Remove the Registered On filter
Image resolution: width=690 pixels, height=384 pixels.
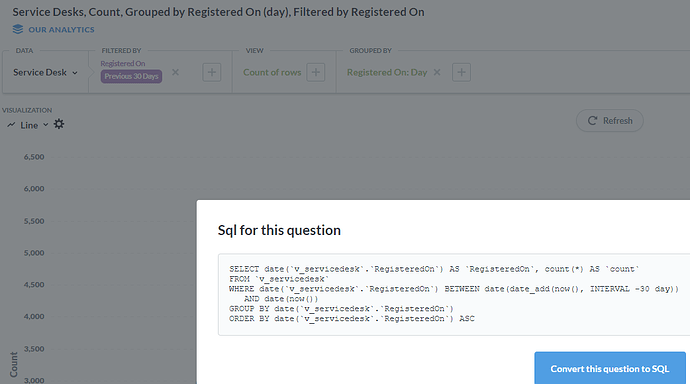175,72
